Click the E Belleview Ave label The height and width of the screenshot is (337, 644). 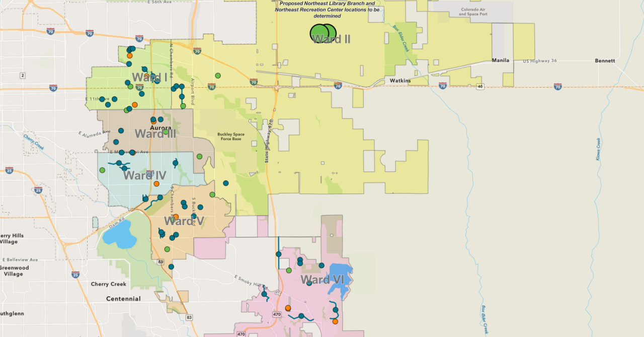pos(19,260)
